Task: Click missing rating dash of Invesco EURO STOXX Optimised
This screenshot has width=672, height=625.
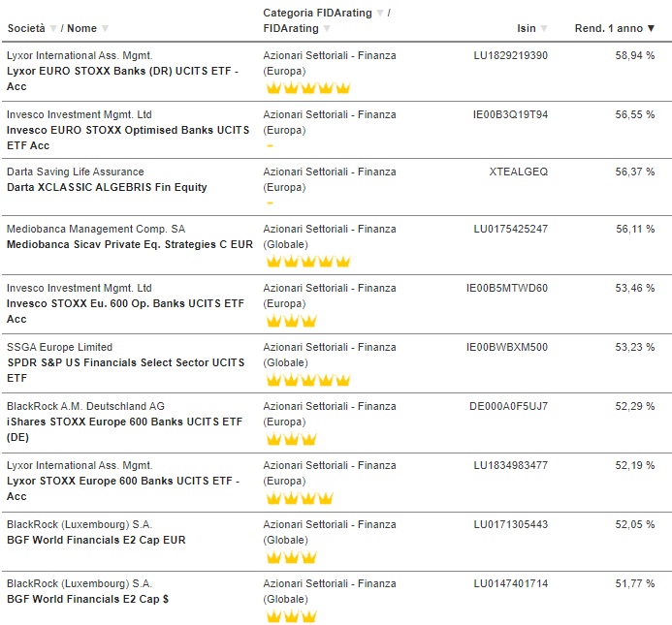Action: tap(270, 146)
